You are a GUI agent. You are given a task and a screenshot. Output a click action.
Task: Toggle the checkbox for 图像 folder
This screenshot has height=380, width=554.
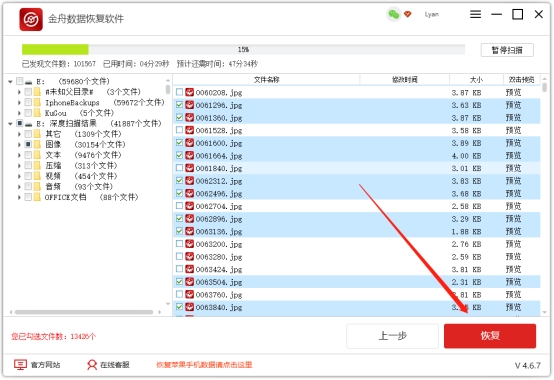click(x=28, y=144)
